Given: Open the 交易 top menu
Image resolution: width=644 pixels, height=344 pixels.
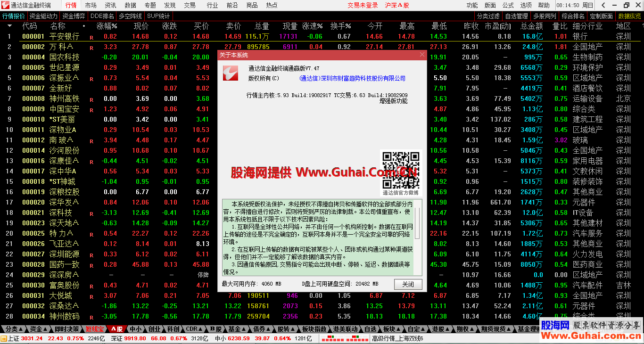Looking at the screenshot, I should (190, 6).
